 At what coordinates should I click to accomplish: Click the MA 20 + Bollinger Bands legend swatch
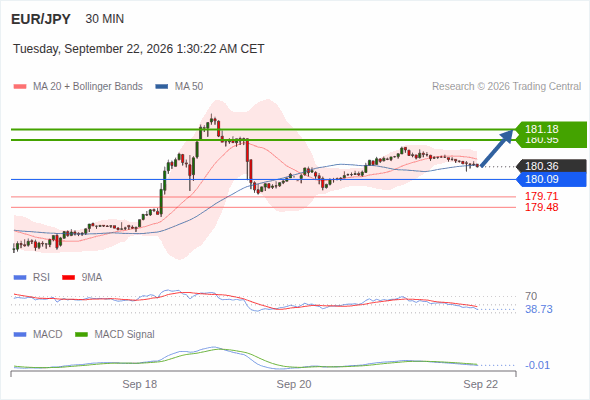[20, 87]
